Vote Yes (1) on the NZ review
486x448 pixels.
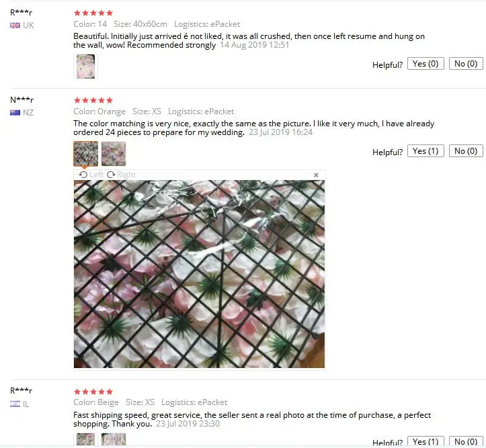tap(426, 151)
